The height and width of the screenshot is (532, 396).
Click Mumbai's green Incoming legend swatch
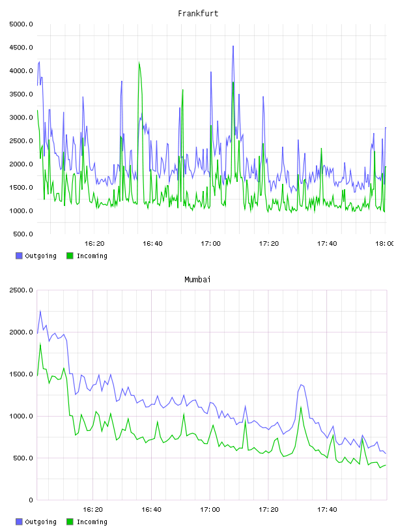(x=70, y=522)
